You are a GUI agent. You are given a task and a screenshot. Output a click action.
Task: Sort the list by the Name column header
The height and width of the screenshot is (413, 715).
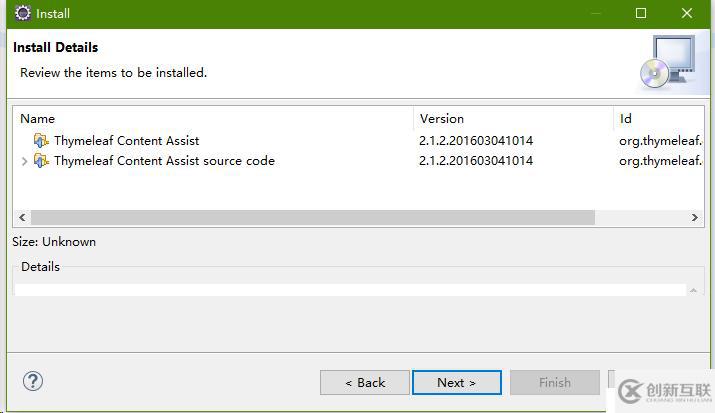213,119
